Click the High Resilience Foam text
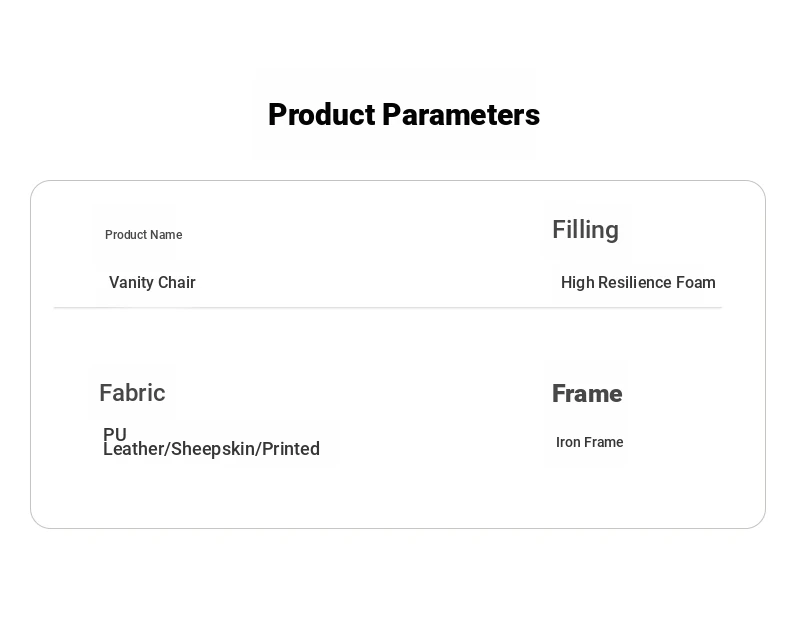The height and width of the screenshot is (622, 790). pos(638,283)
